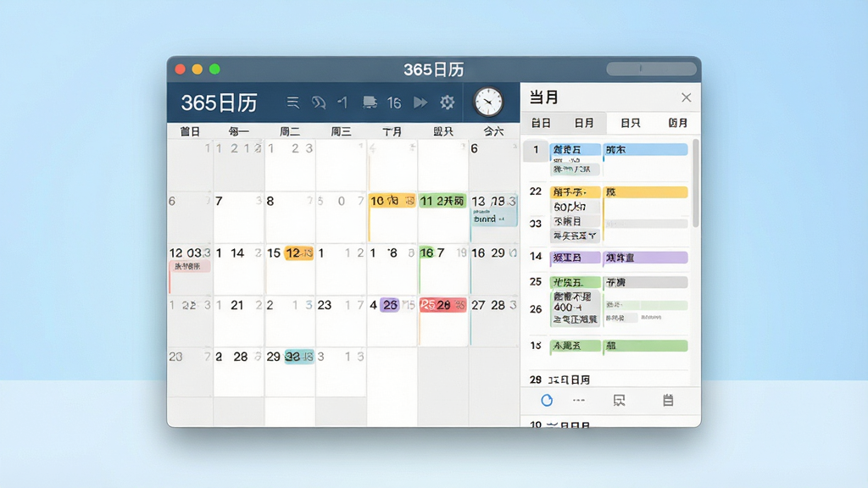Click the orange "12" badge beside 15
Screen dimensions: 868x488
coord(299,253)
